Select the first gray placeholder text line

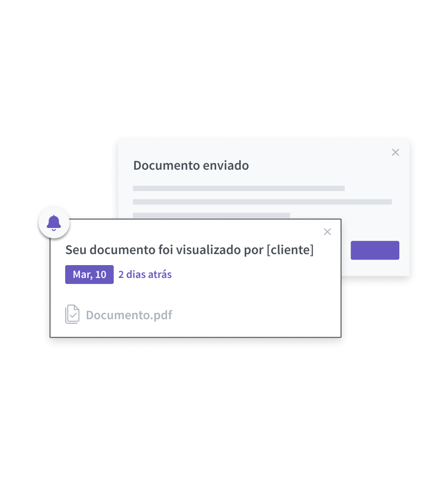[239, 189]
